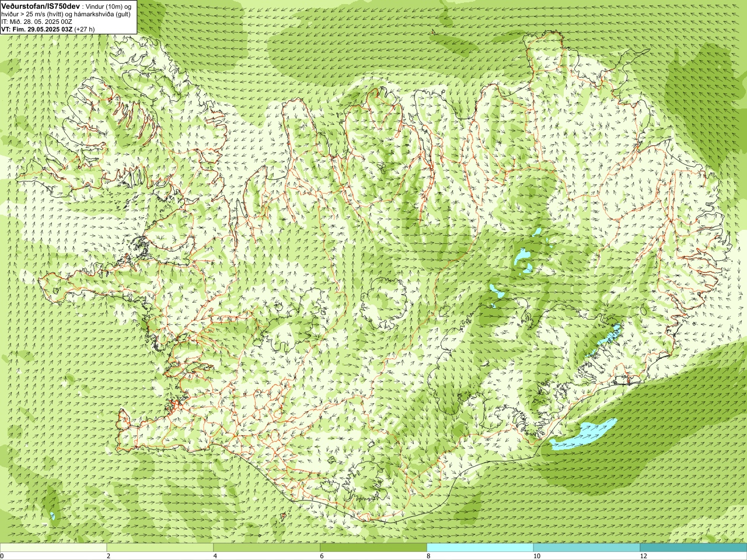
Task: Select the 10–12 m/s cyan legend swatch
Action: pos(587,548)
